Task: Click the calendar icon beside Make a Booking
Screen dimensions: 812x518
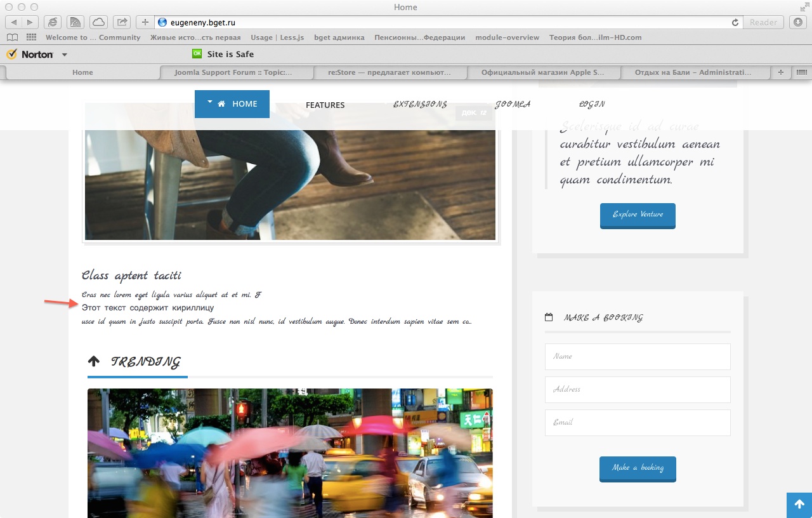Action: click(x=549, y=317)
